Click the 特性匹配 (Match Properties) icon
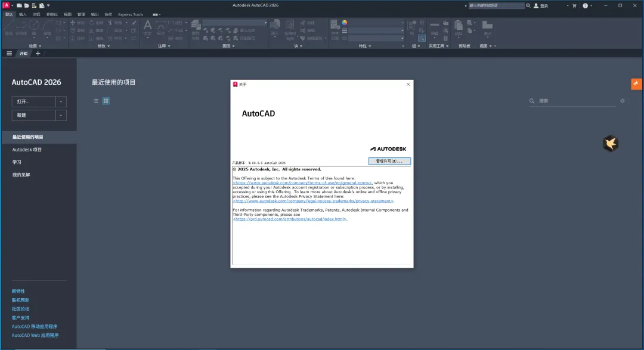Image resolution: width=644 pixels, height=350 pixels. point(335,29)
